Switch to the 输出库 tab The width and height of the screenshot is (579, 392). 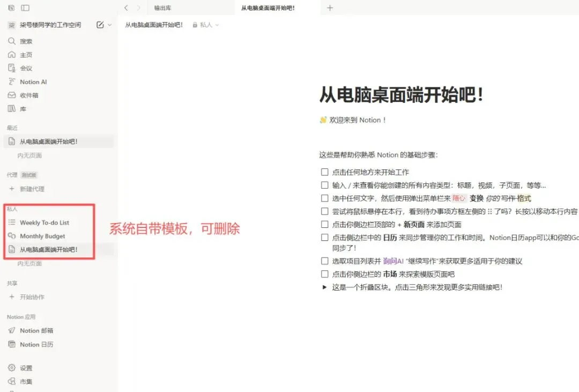[191, 8]
